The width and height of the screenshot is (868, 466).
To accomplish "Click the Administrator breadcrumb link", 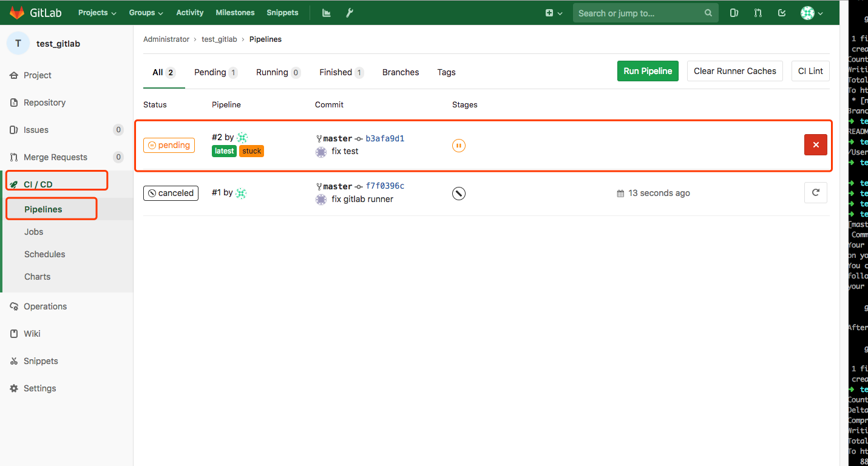I will click(x=166, y=39).
